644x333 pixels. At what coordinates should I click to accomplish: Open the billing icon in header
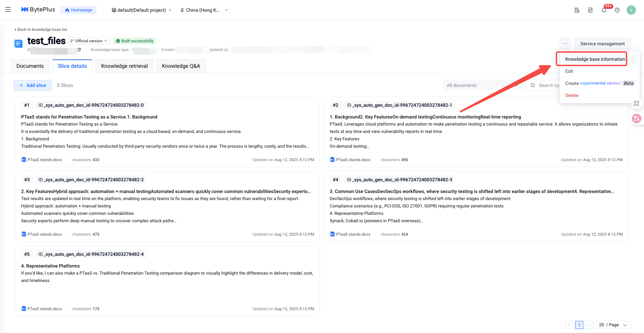(577, 10)
